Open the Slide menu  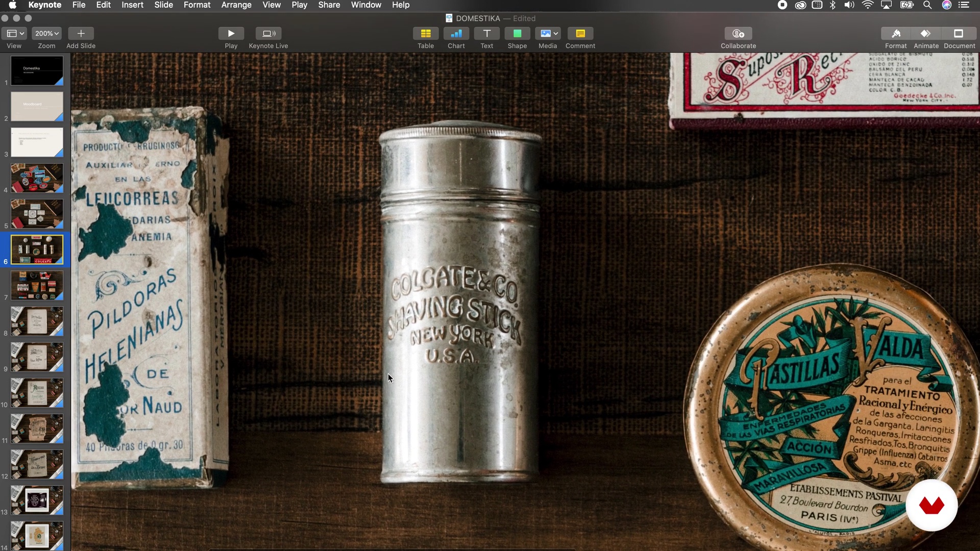[x=164, y=5]
